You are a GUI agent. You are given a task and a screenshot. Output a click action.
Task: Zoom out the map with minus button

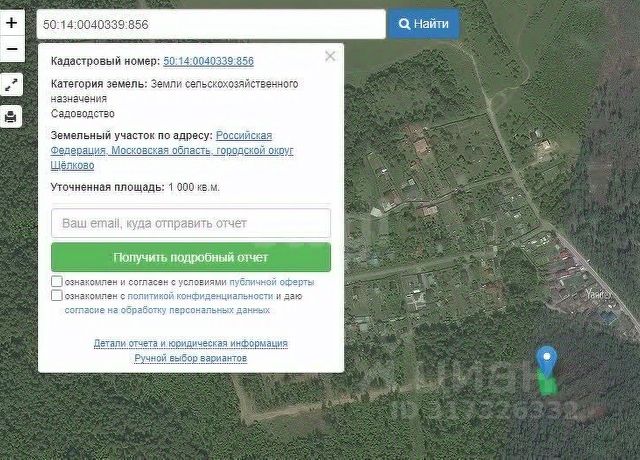pyautogui.click(x=12, y=49)
